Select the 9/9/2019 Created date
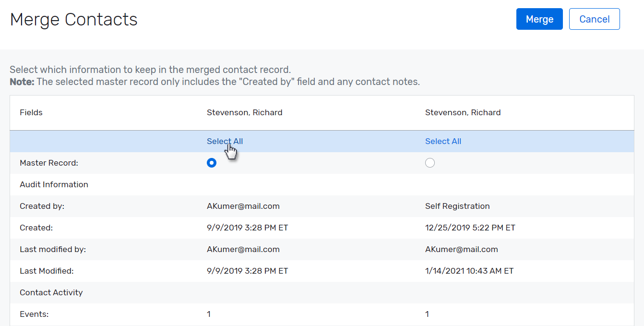Screen dimensions: 644x326 (x=248, y=228)
